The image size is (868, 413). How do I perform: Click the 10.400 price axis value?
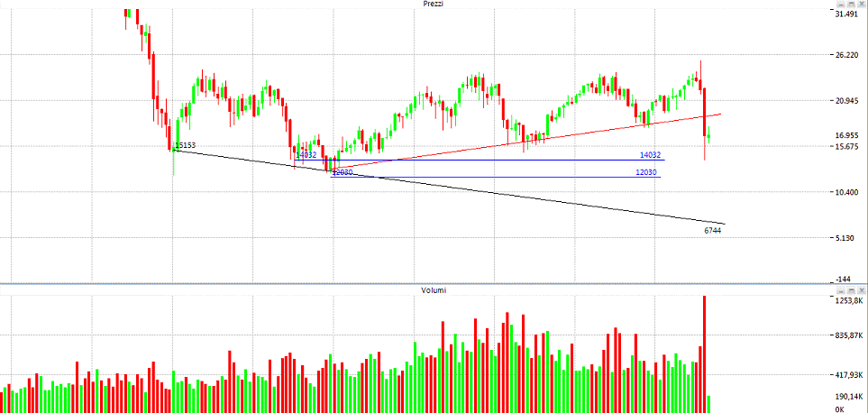(846, 192)
